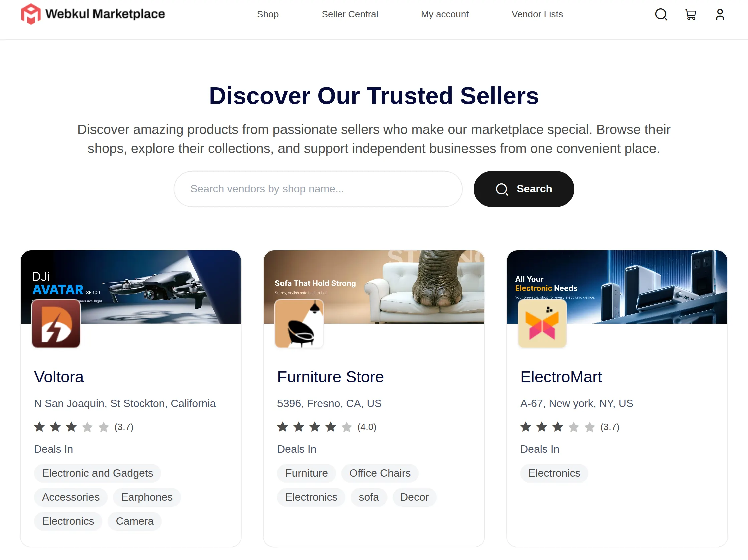The width and height of the screenshot is (748, 560).
Task: Open the shopping cart icon
Action: tap(690, 15)
